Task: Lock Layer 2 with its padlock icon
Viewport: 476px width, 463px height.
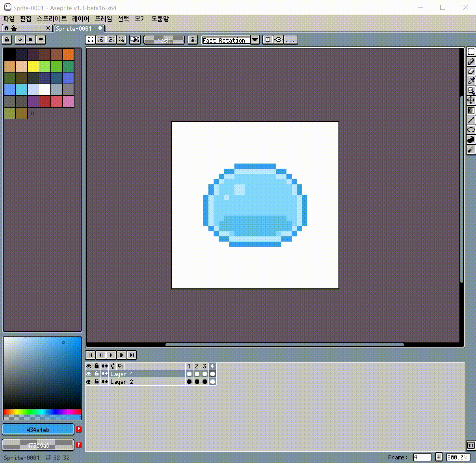Action: 97,382
